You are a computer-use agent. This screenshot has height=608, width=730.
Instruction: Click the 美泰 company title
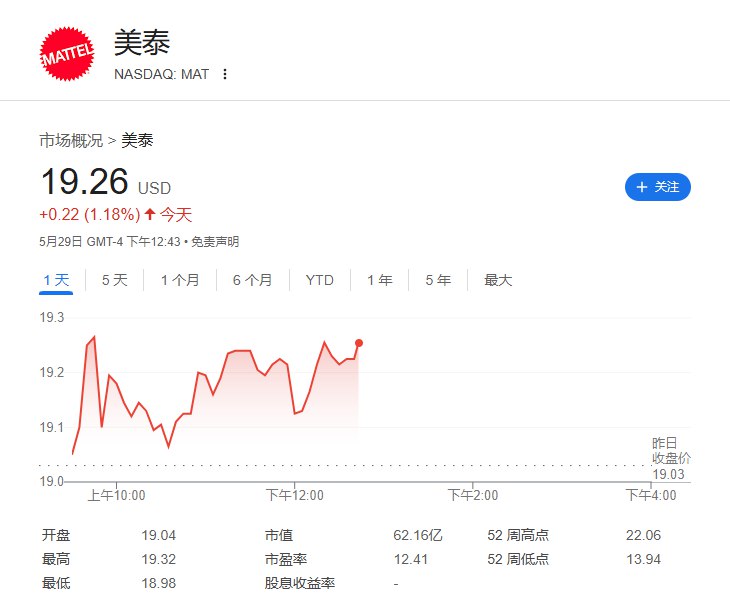(142, 43)
